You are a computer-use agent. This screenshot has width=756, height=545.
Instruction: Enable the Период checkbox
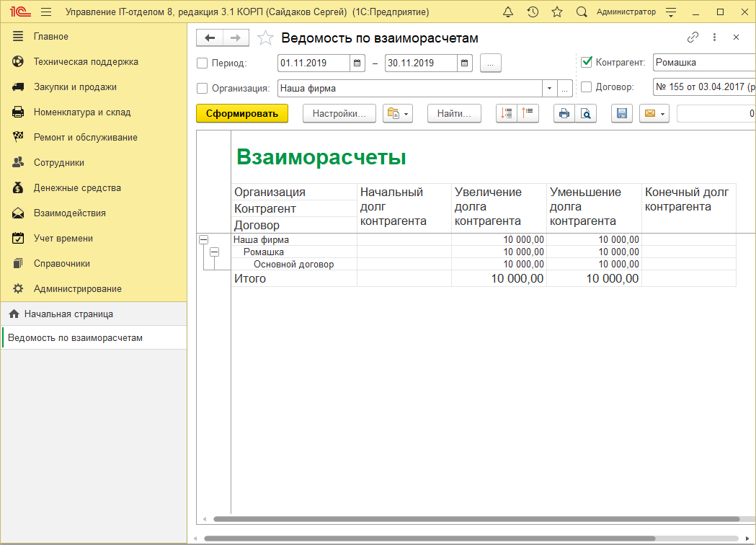(x=202, y=63)
